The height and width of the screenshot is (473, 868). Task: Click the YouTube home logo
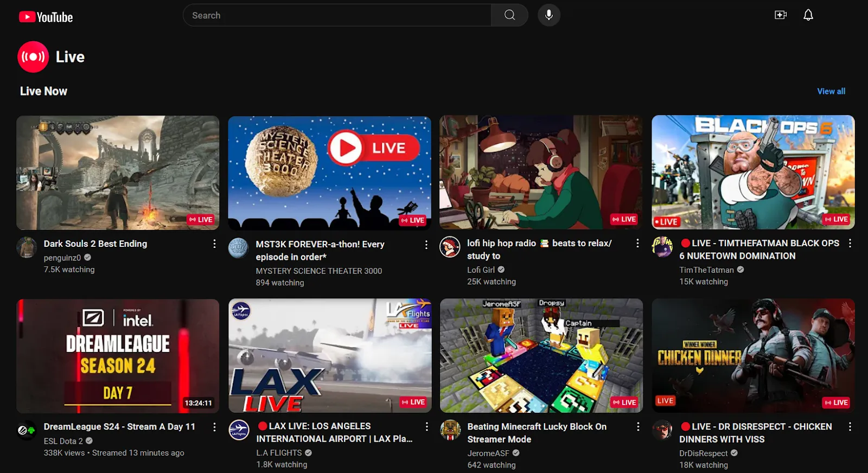coord(46,17)
